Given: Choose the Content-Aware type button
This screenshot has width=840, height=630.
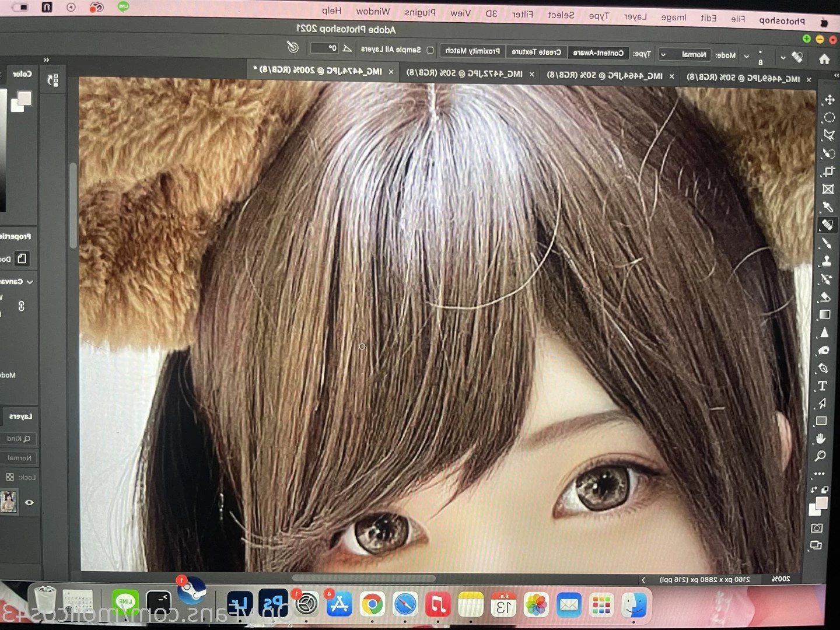Looking at the screenshot, I should 598,53.
